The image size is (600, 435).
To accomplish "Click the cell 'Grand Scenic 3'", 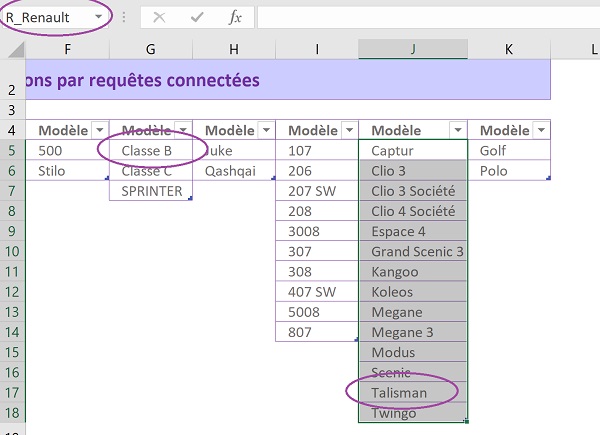I will (413, 251).
